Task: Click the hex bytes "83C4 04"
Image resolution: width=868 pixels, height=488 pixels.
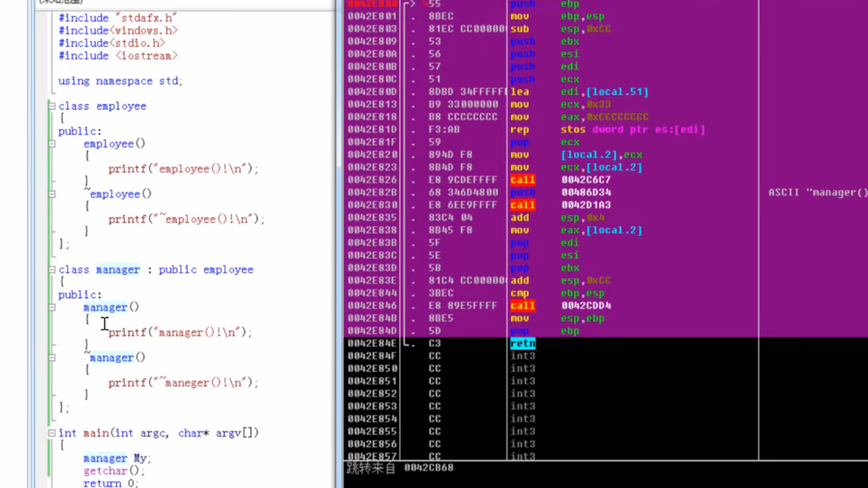Action: (450, 218)
